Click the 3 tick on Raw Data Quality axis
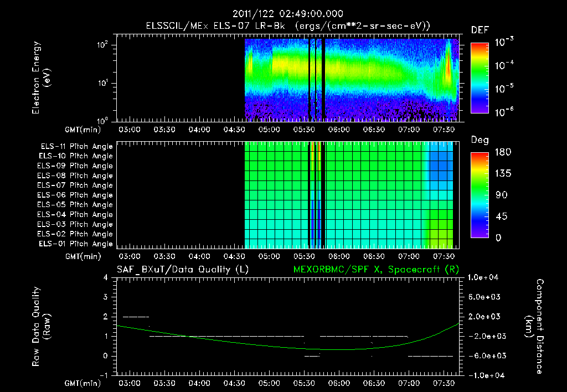The width and height of the screenshot is (567, 392). tap(106, 297)
